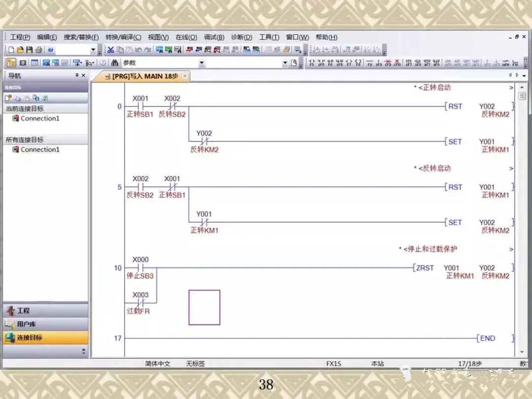Insert a coil using the F7 icon
This screenshot has height=399, width=532.
(349, 63)
